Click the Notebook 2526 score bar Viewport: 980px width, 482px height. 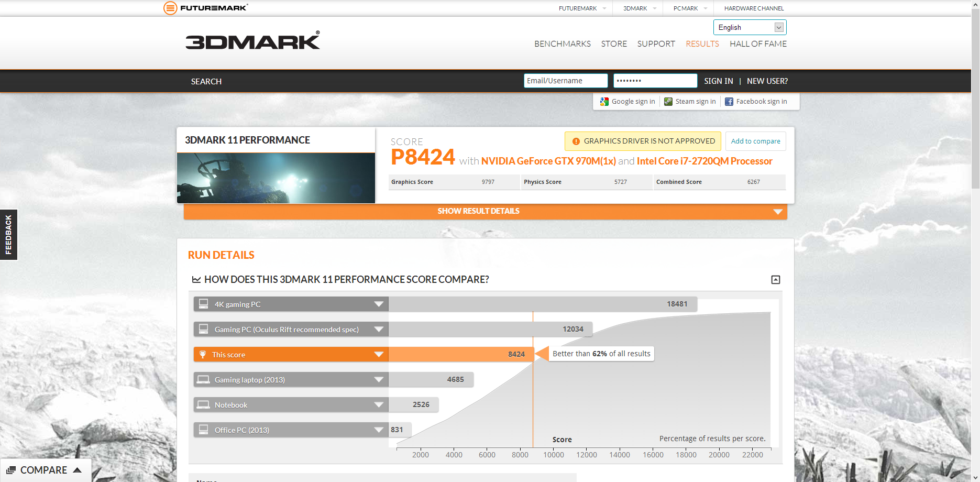click(x=413, y=404)
